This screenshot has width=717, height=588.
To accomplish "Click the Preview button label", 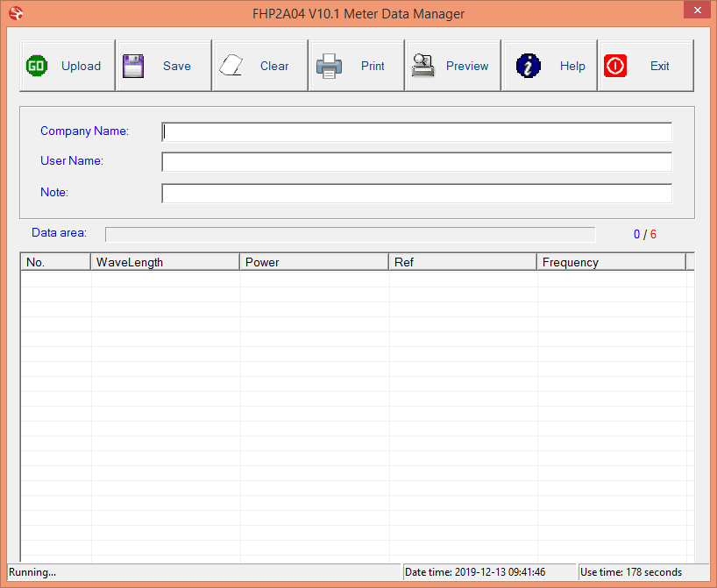I will point(467,66).
